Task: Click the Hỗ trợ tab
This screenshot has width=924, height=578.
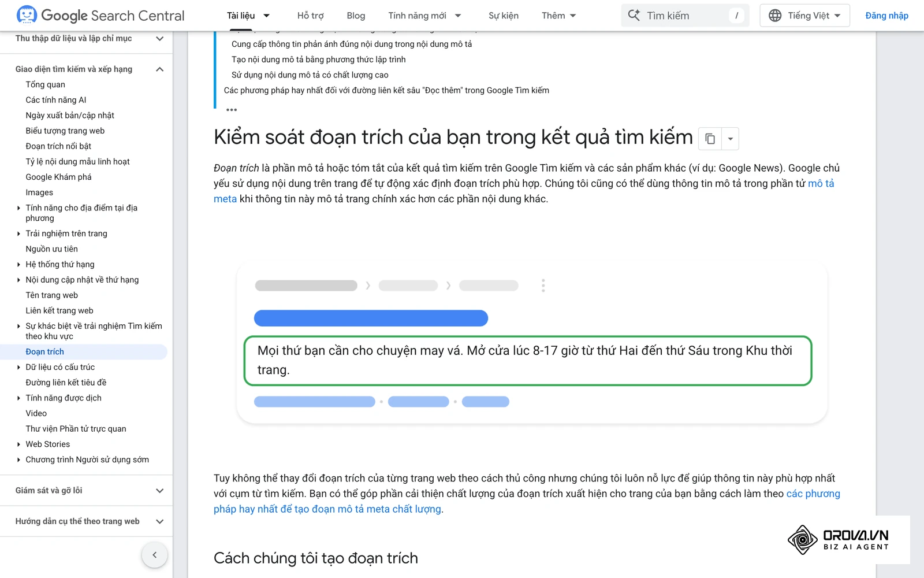Action: 310,16
